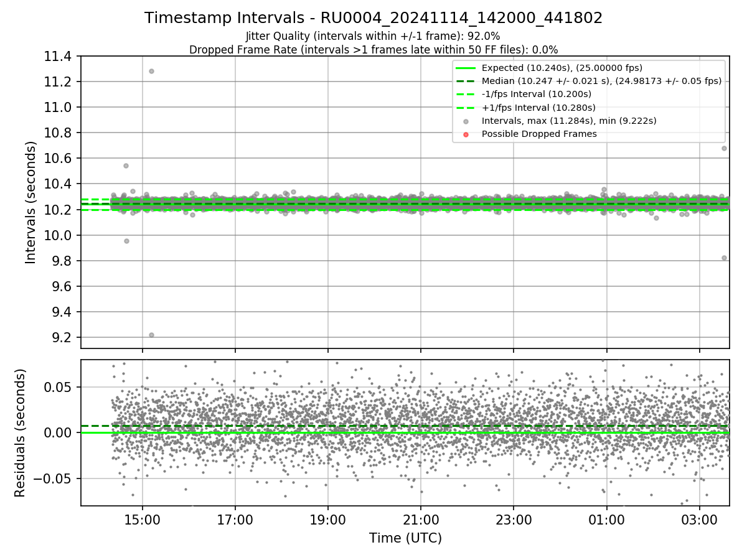Image resolution: width=747 pixels, height=560 pixels.
Task: Click the outlier point near 9.22 seconds
Action: [x=151, y=335]
